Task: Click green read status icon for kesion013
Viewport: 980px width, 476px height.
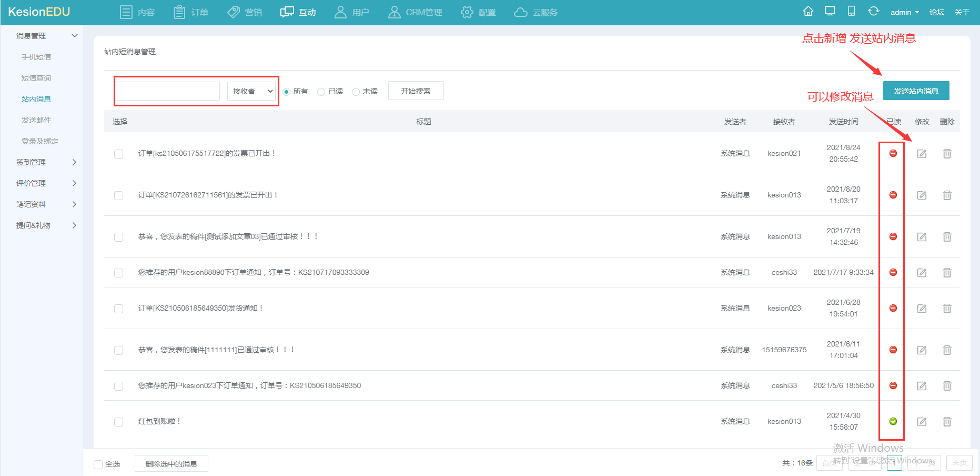Action: 893,421
